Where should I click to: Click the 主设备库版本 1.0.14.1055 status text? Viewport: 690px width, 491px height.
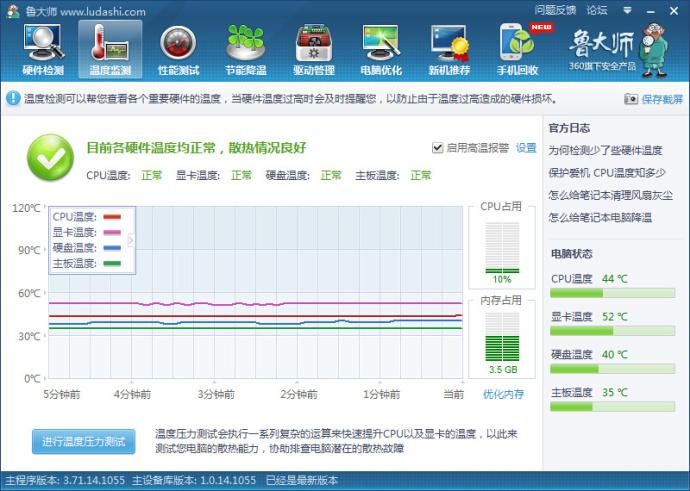(194, 480)
